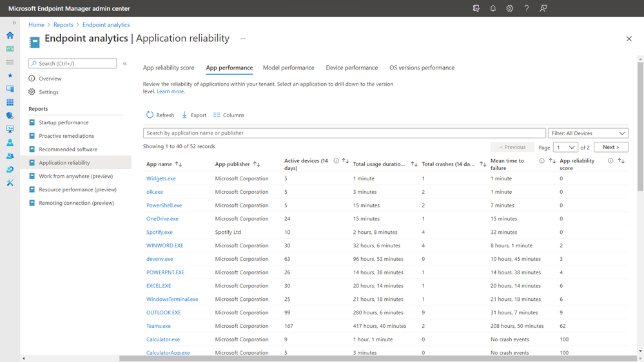The width and height of the screenshot is (644, 362).
Task: Export the app performance data
Action: [194, 115]
